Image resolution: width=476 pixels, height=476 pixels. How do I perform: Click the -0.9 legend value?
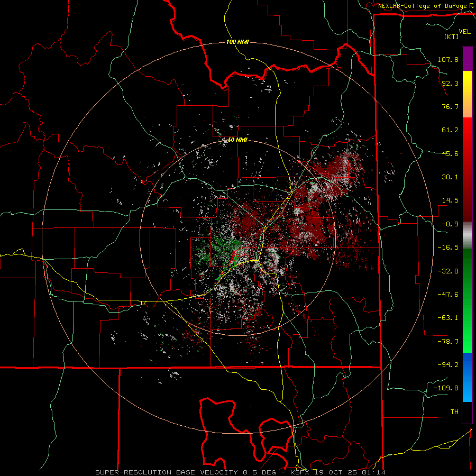[450, 224]
